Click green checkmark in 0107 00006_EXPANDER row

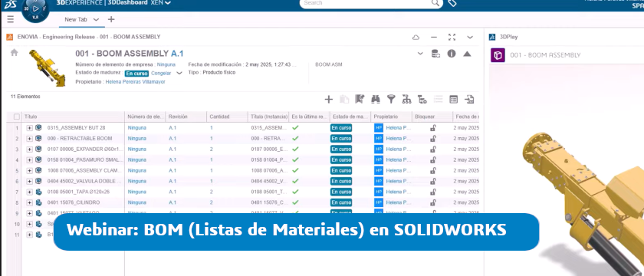295,149
